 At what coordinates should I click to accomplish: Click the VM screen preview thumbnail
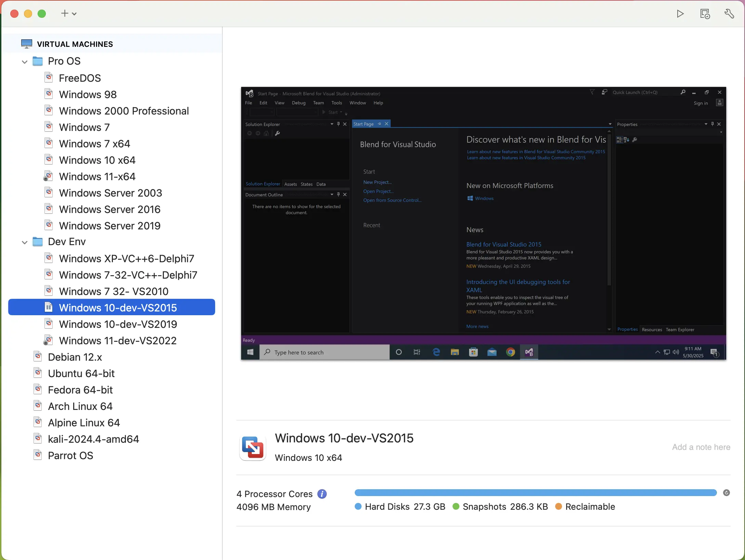(483, 223)
